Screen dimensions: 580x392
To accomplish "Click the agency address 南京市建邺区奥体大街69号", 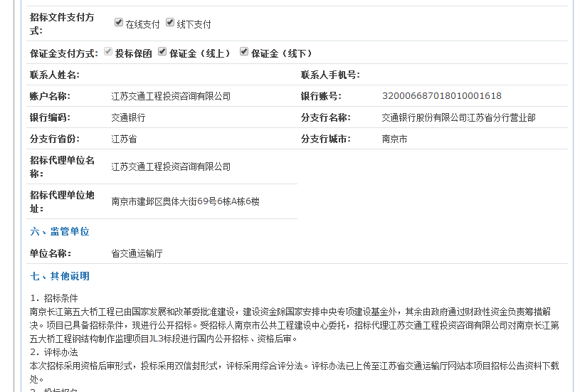I will coord(185,201).
